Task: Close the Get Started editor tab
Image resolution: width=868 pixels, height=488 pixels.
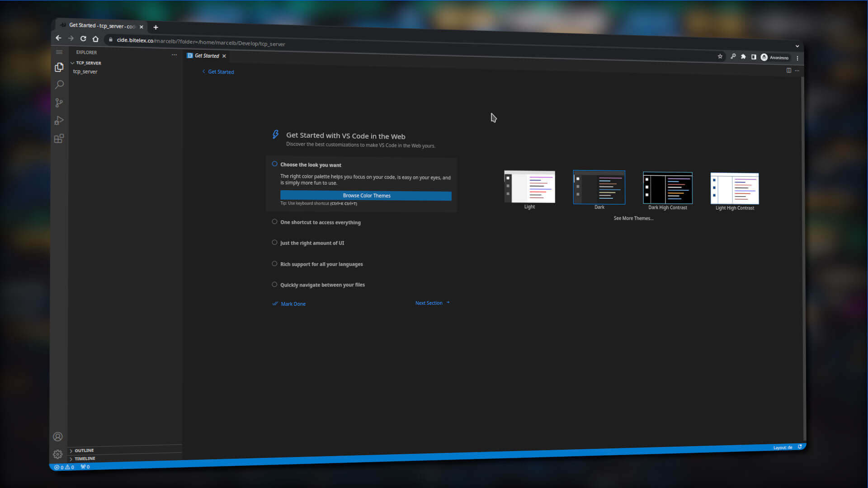Action: 224,56
